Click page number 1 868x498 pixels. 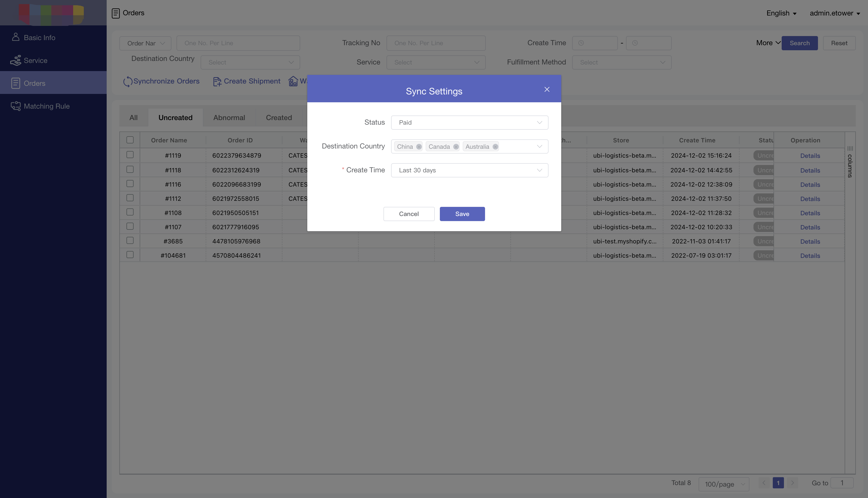[778, 483]
